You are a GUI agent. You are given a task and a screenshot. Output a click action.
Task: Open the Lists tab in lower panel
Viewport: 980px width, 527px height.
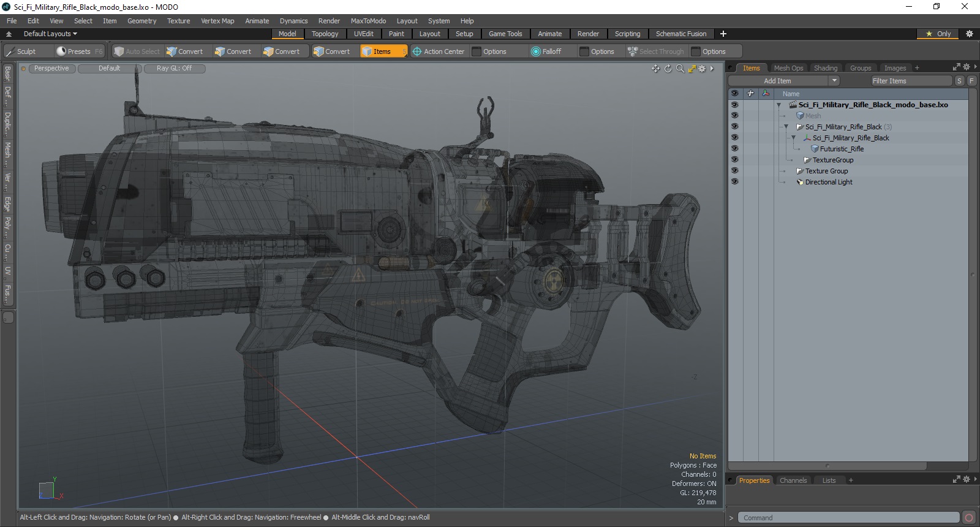(x=829, y=480)
